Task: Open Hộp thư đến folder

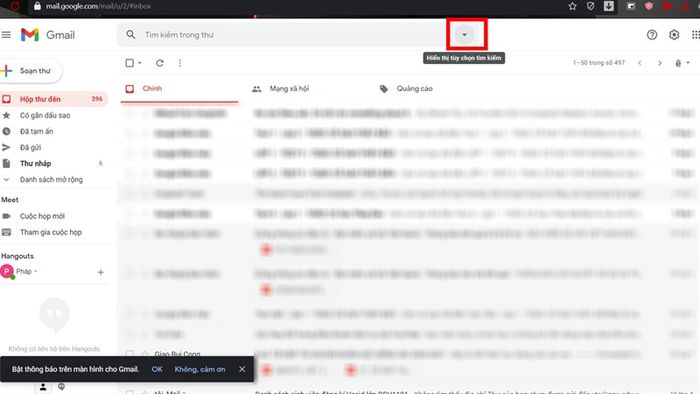Action: (54, 99)
